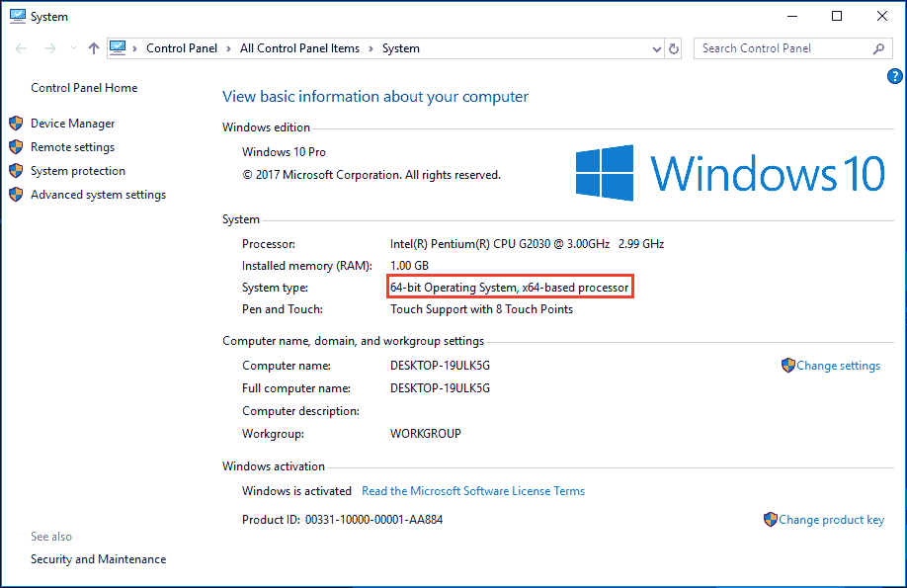The height and width of the screenshot is (588, 907).
Task: Open System protection link
Action: [77, 171]
